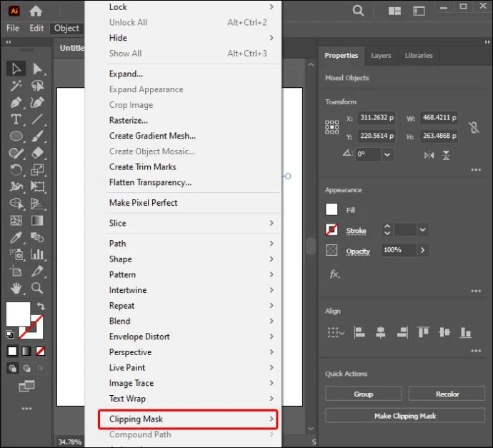Flip selection along horizontal axis
Viewport: 493px width, 448px height.
(x=429, y=155)
